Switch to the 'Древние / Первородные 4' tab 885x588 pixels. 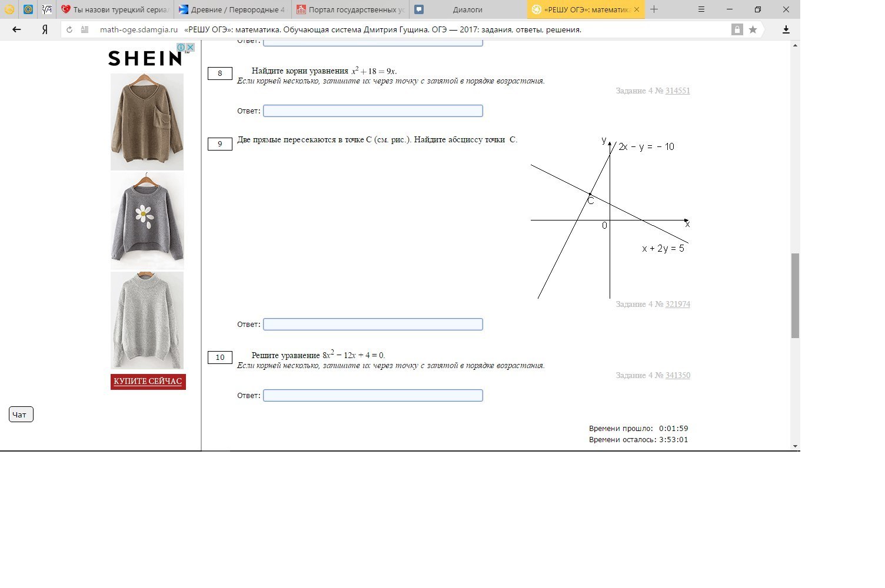(x=233, y=9)
